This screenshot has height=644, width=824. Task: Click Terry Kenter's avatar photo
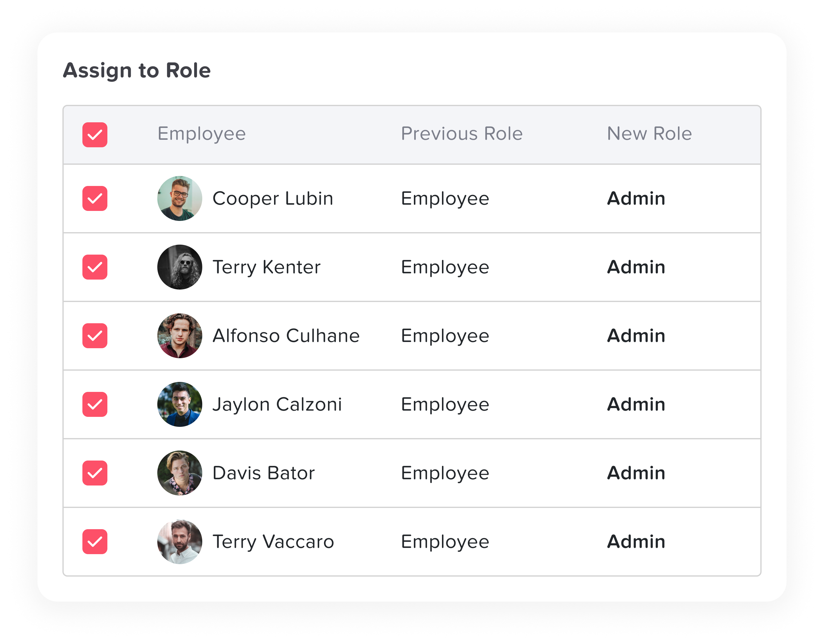click(x=179, y=267)
